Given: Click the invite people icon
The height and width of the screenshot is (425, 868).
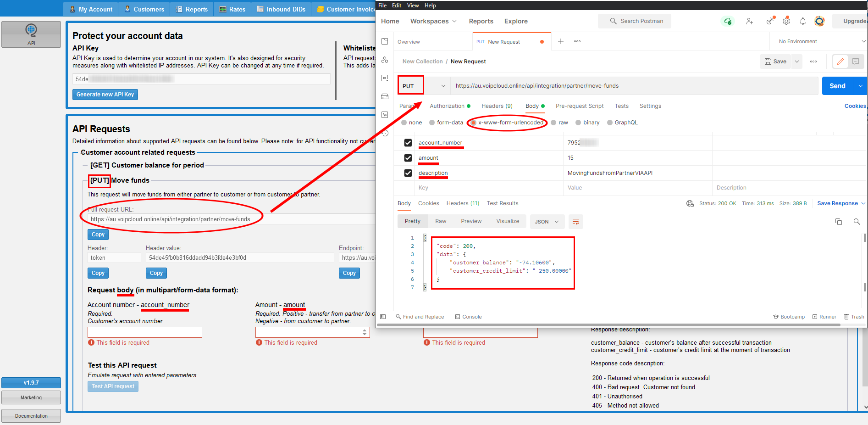Looking at the screenshot, I should pos(749,21).
